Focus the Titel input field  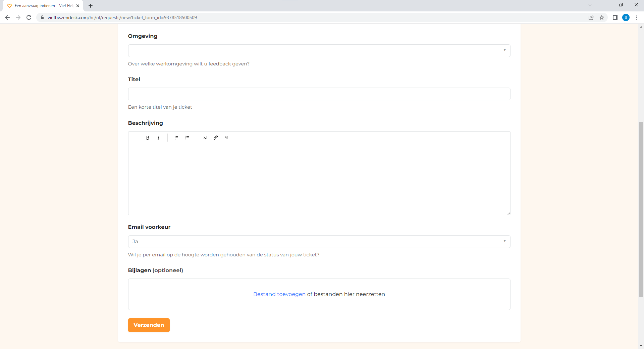319,94
